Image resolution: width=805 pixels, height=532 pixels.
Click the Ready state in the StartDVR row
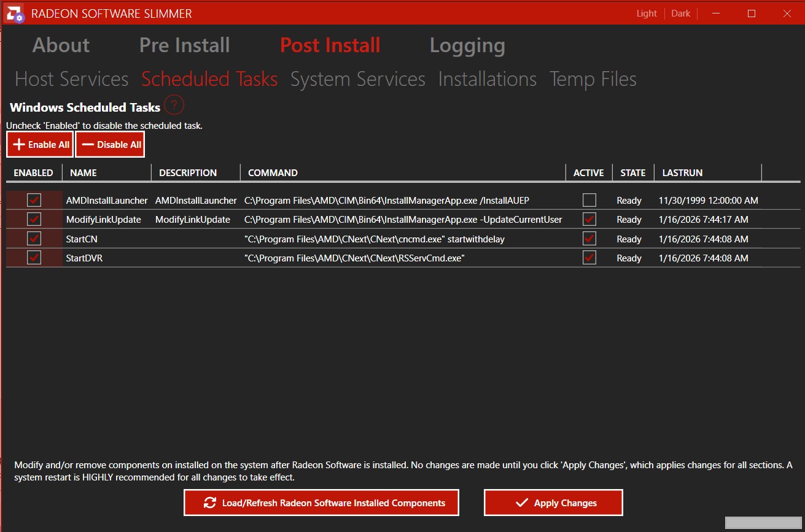(x=629, y=258)
